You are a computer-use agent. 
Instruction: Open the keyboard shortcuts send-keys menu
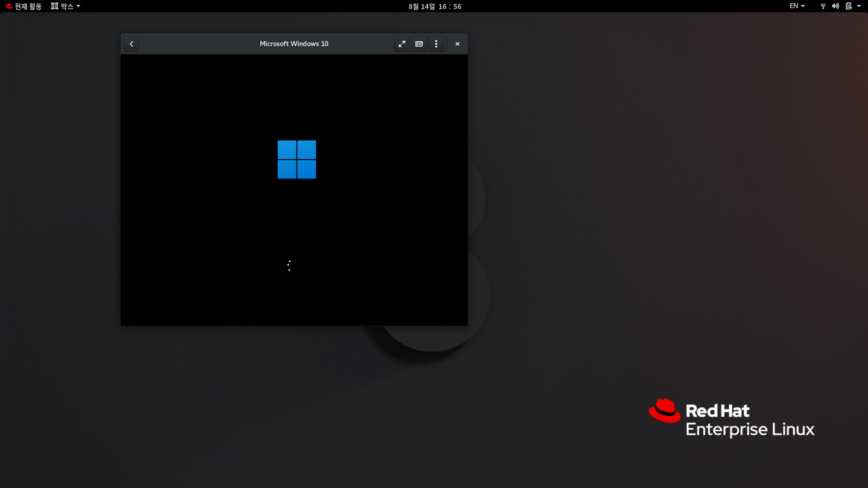[x=419, y=44]
